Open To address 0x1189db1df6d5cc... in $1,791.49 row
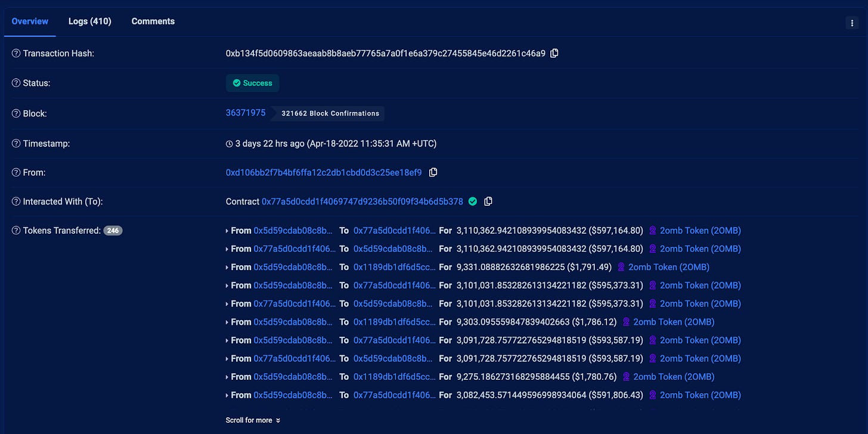 pyautogui.click(x=395, y=267)
